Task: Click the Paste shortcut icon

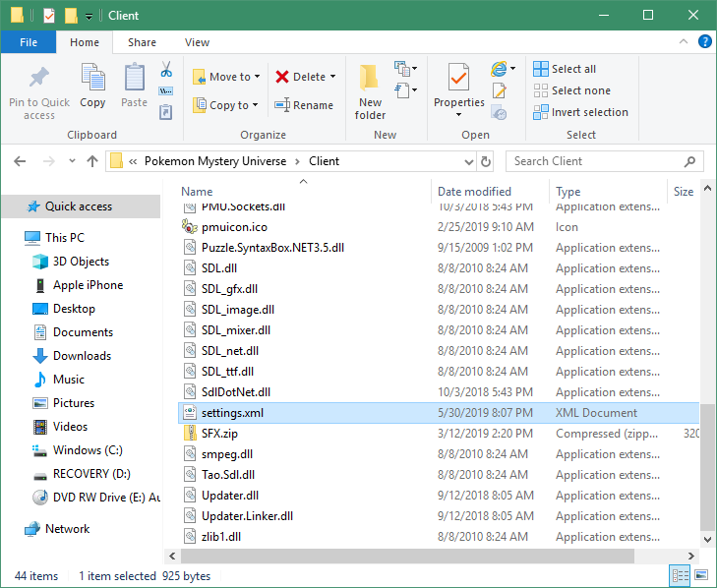Action: coord(166,112)
